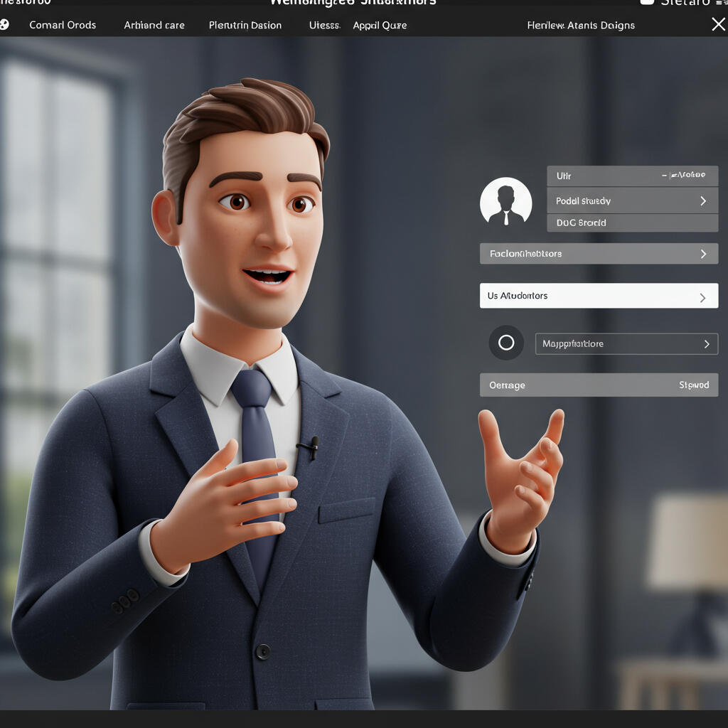
Task: Open the Plerutrin Dasion menu
Action: tap(245, 25)
